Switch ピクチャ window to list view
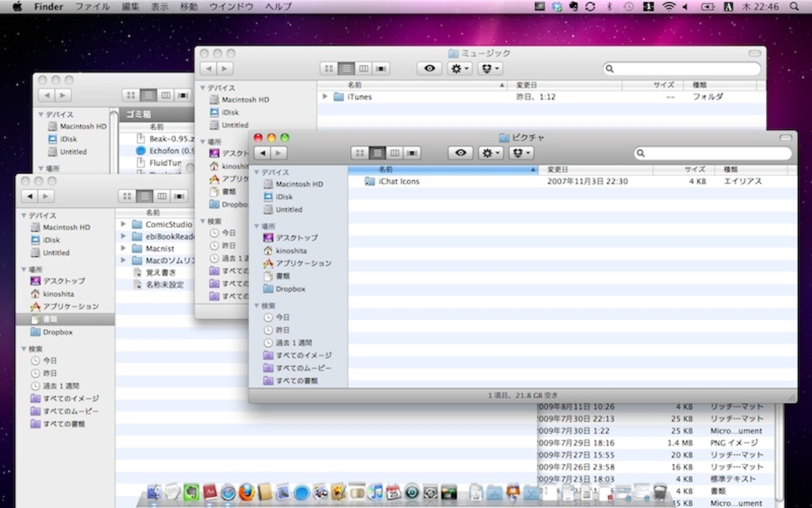The width and height of the screenshot is (812, 508). click(378, 154)
